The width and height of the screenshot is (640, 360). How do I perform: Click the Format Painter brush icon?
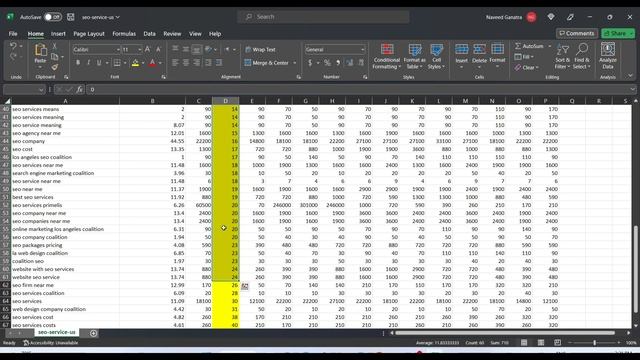click(55, 67)
